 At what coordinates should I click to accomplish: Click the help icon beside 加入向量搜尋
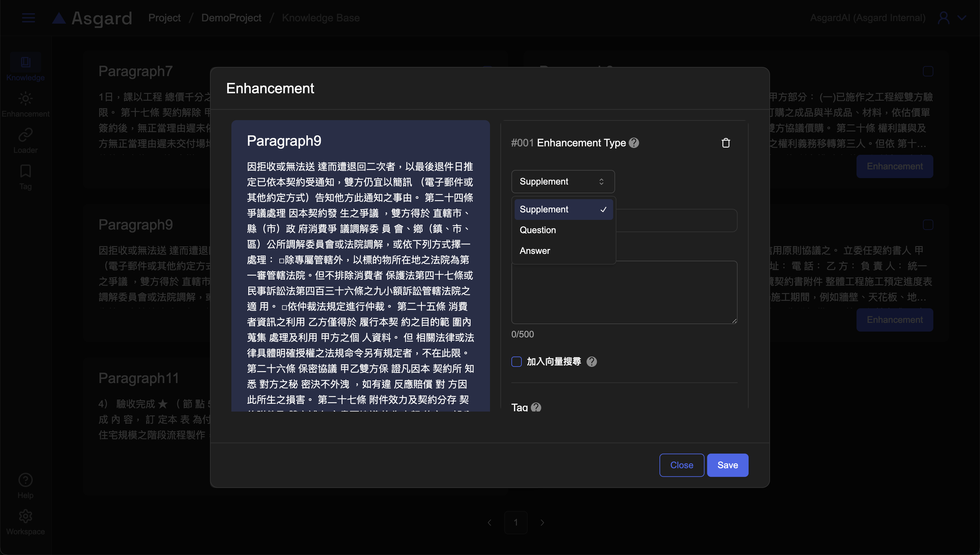click(592, 361)
